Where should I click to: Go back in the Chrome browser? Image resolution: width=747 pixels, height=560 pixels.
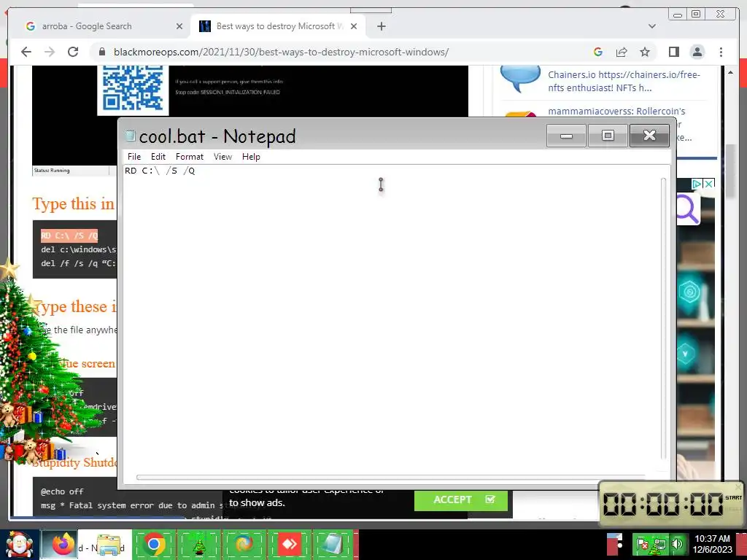coord(26,52)
